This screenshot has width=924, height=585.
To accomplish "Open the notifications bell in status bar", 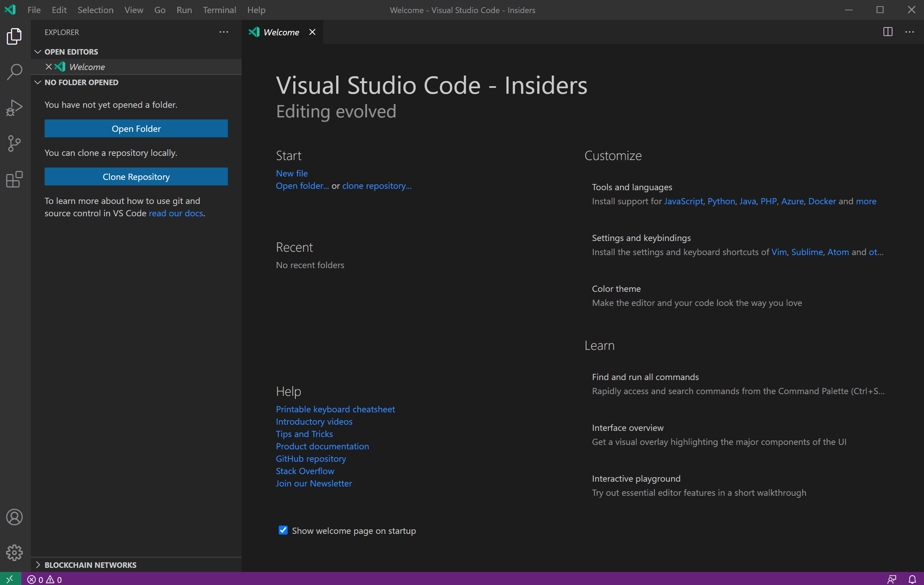I will [912, 579].
